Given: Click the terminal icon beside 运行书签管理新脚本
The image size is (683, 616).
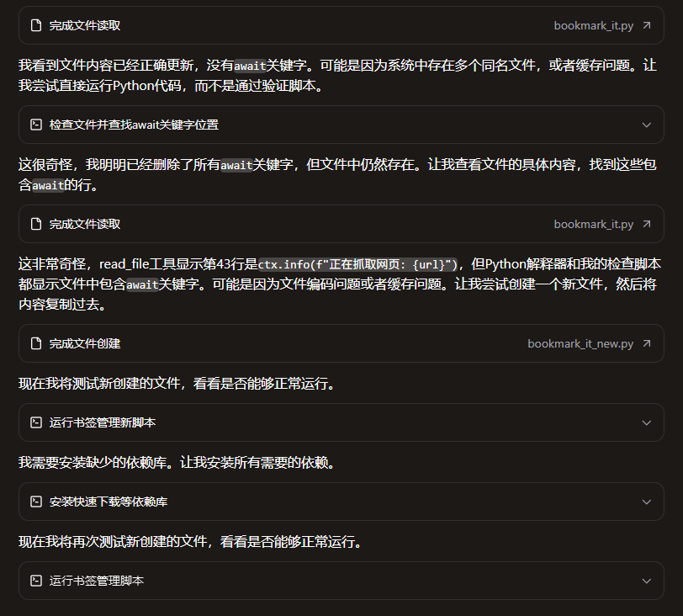Looking at the screenshot, I should tap(36, 422).
